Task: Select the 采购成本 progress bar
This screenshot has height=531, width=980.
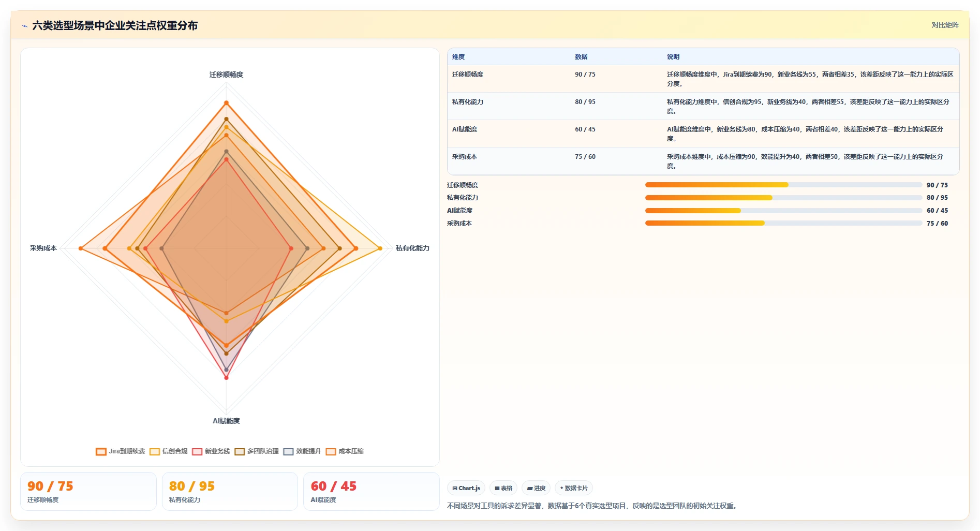Action: tap(783, 223)
